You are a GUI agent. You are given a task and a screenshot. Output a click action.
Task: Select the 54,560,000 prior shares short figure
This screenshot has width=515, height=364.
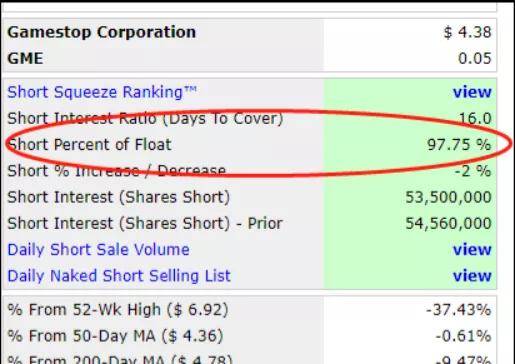(448, 224)
